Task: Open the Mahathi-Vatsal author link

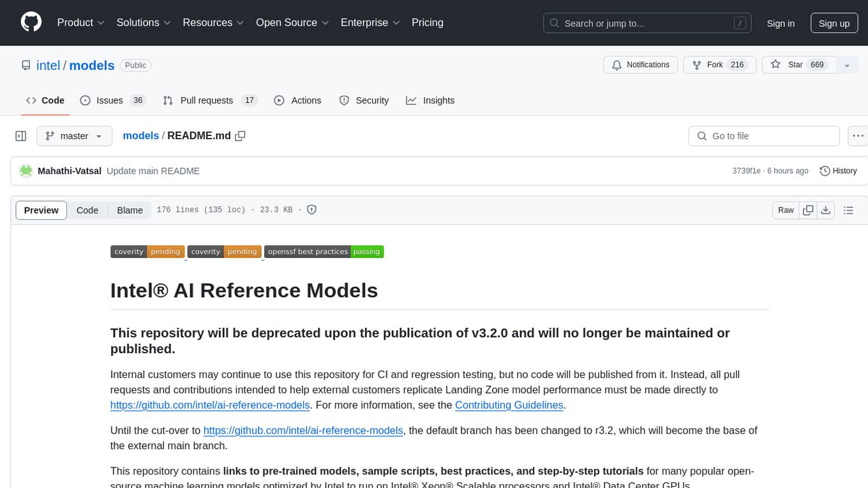Action: [70, 171]
